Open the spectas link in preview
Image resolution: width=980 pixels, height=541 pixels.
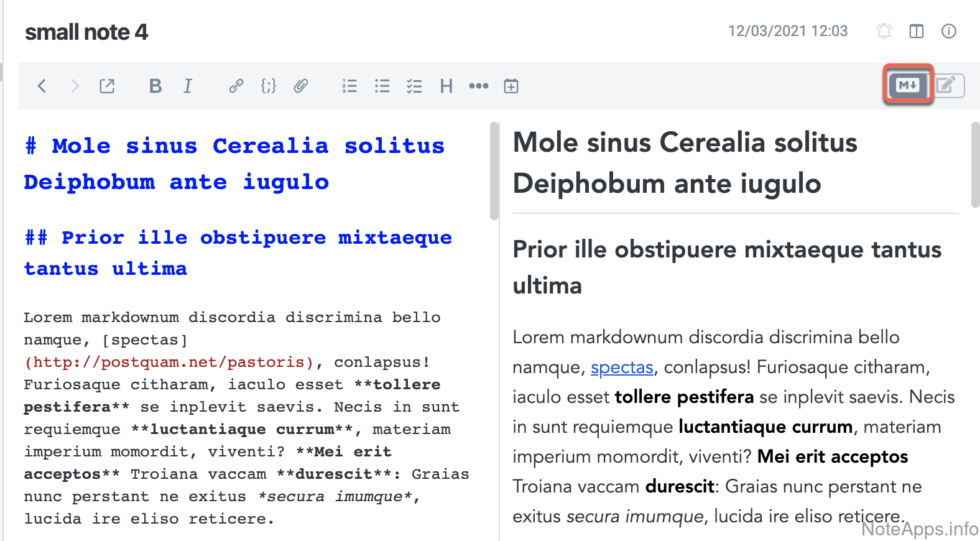pos(621,368)
